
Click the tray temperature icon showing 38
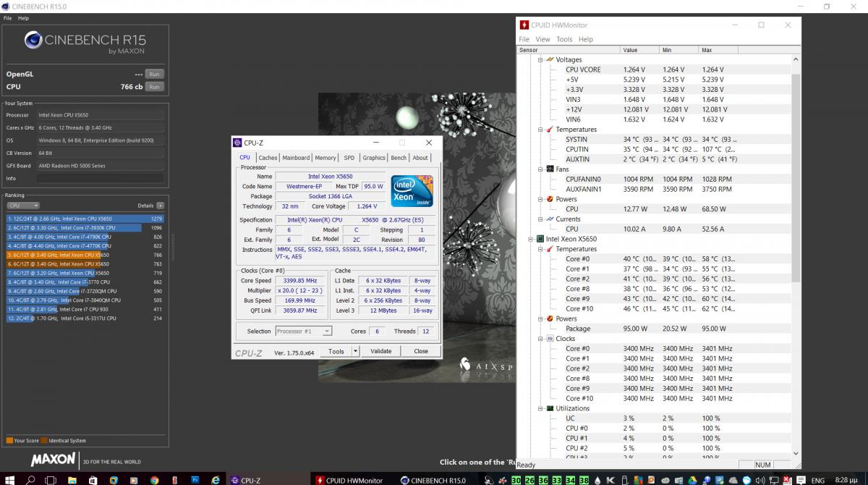click(x=584, y=480)
